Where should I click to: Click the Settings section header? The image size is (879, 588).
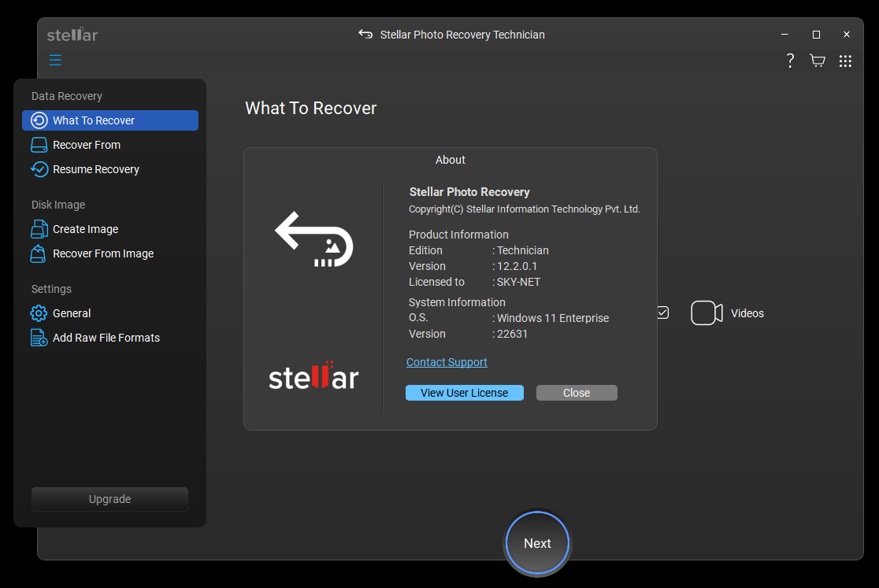point(51,289)
